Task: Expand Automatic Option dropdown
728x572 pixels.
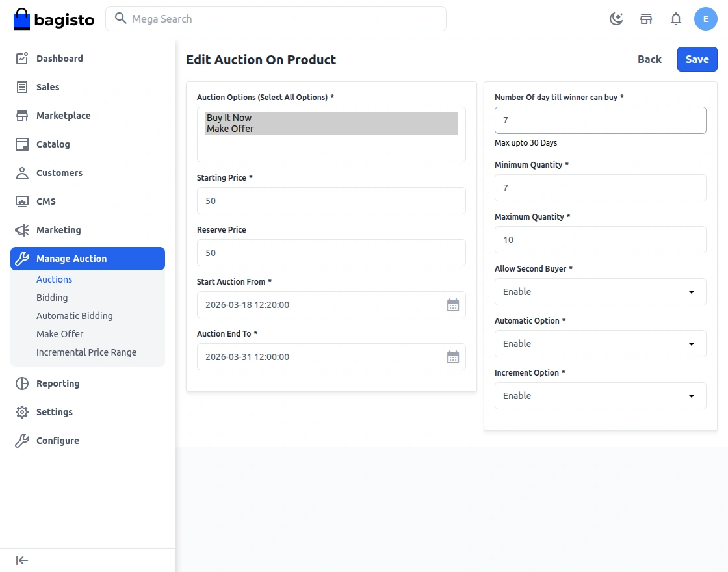Action: [600, 344]
